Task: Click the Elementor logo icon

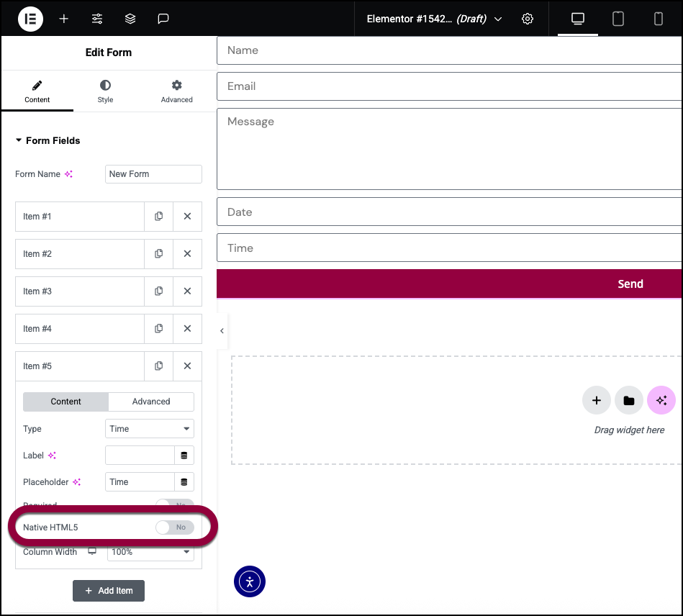Action: [x=30, y=19]
